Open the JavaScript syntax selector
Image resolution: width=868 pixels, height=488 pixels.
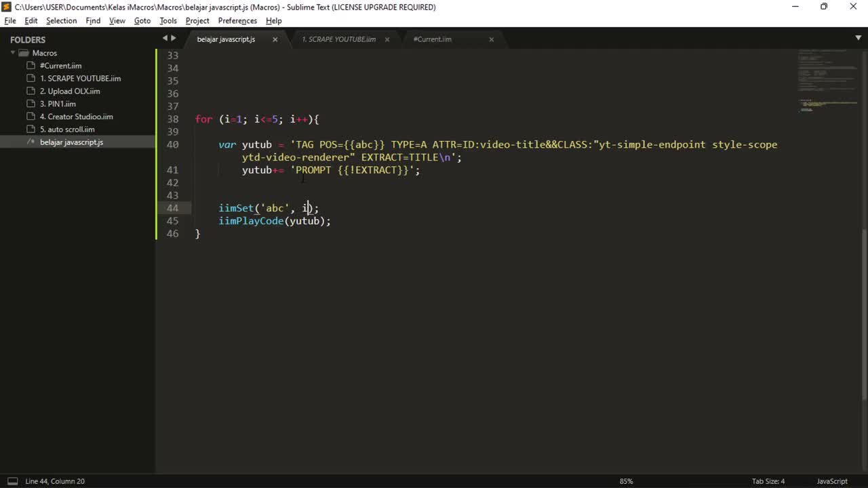[x=832, y=481]
